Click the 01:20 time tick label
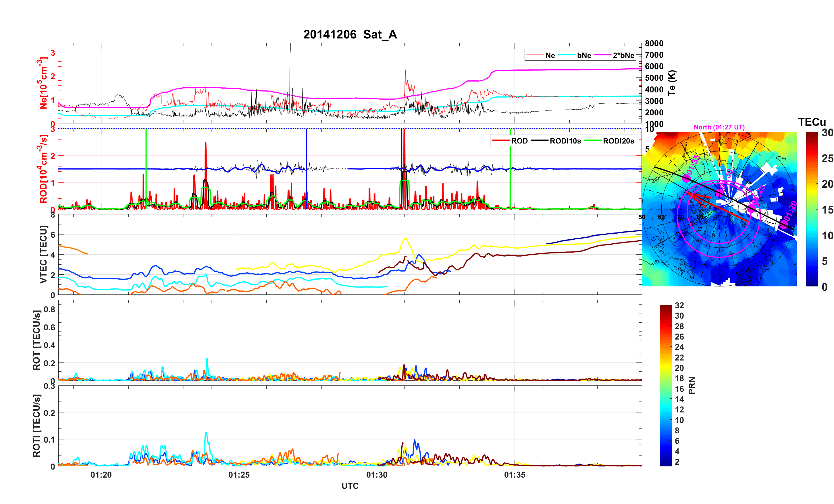This screenshot has height=504, width=834. [x=101, y=474]
